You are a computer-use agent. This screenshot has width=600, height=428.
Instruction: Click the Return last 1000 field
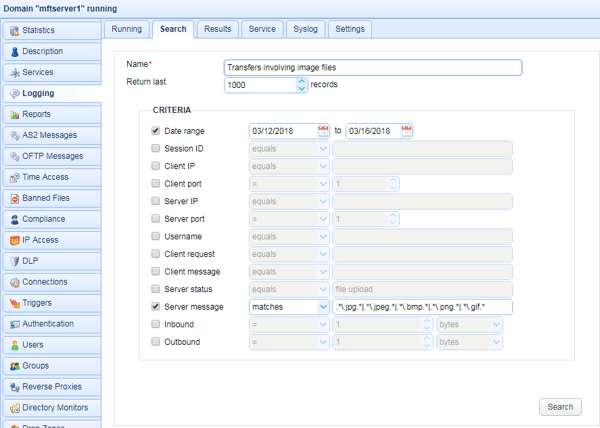coord(261,85)
